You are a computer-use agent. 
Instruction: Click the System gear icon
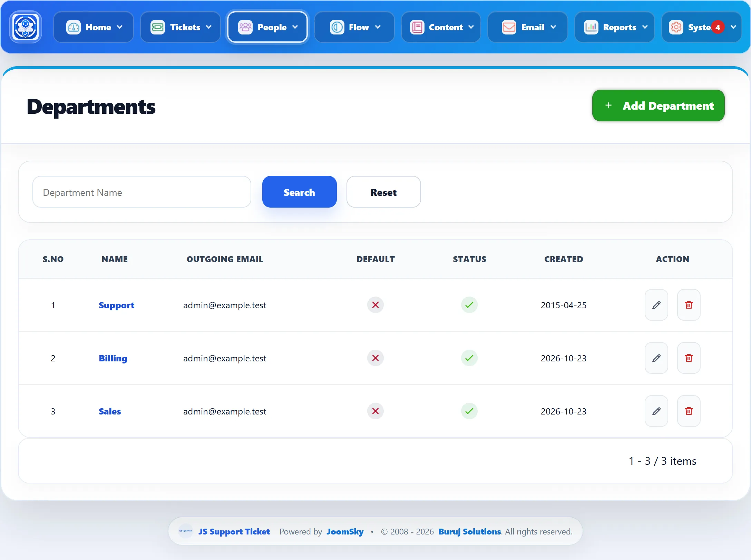(x=676, y=27)
